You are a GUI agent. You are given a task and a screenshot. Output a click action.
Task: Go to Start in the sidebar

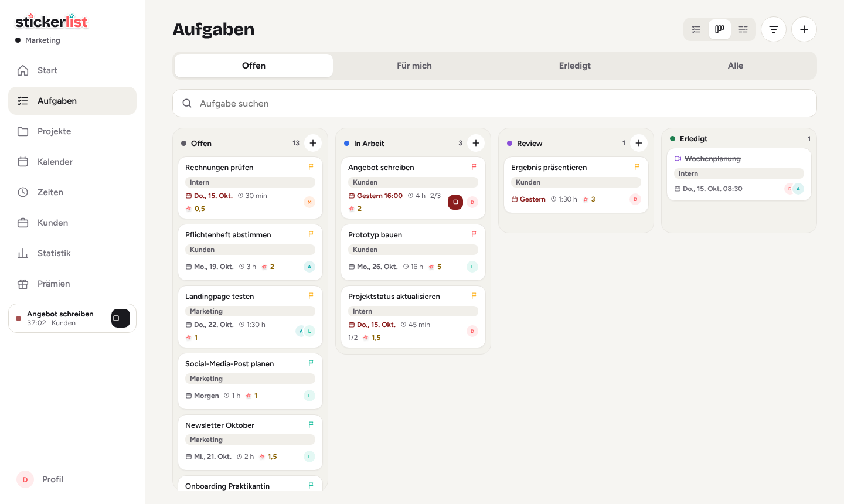[x=72, y=70]
